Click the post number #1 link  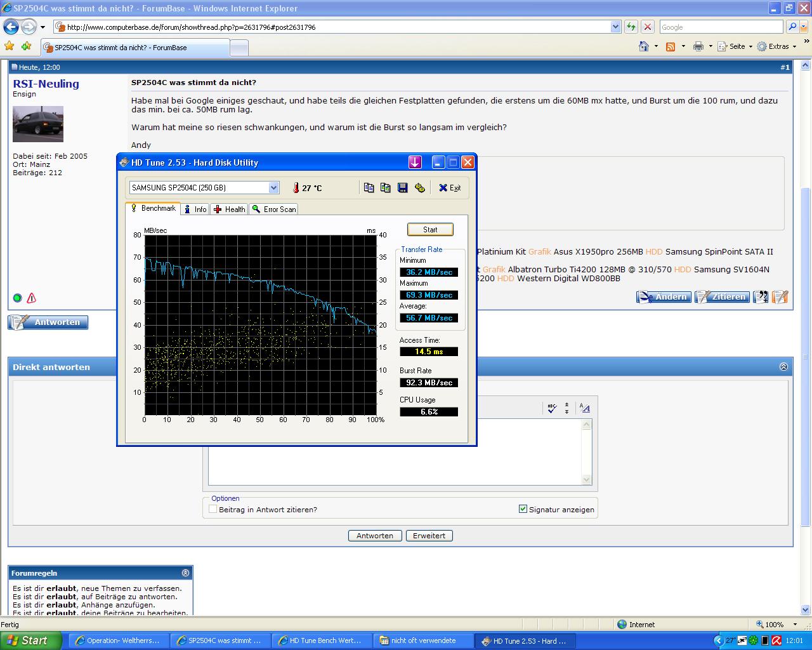[785, 67]
